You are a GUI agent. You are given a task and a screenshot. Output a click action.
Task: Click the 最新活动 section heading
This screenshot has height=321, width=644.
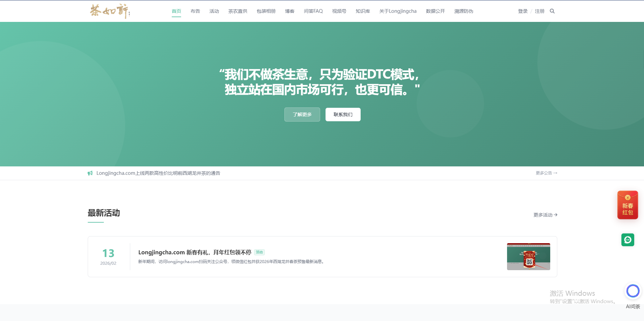[104, 213]
